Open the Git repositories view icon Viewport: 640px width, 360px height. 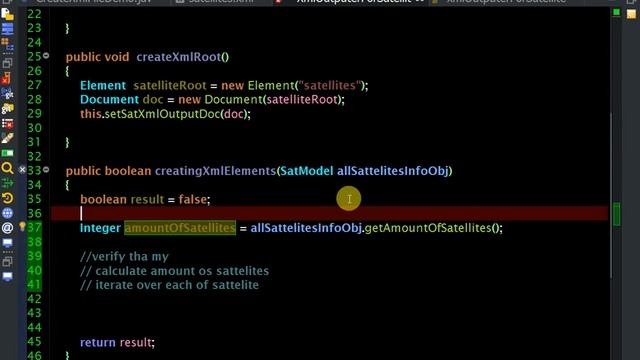click(x=7, y=109)
